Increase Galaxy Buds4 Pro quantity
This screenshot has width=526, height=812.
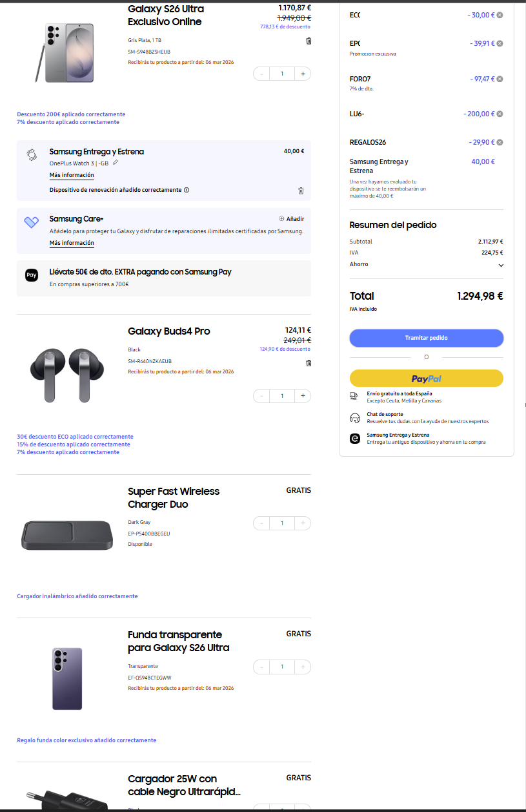(x=303, y=395)
